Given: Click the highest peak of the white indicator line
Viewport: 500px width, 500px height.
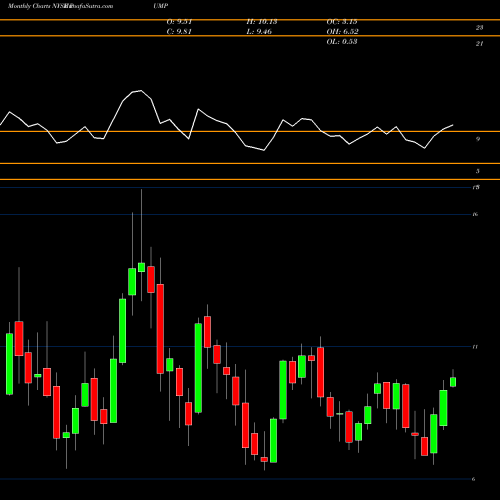Looking at the screenshot, I should pyautogui.click(x=141, y=90).
